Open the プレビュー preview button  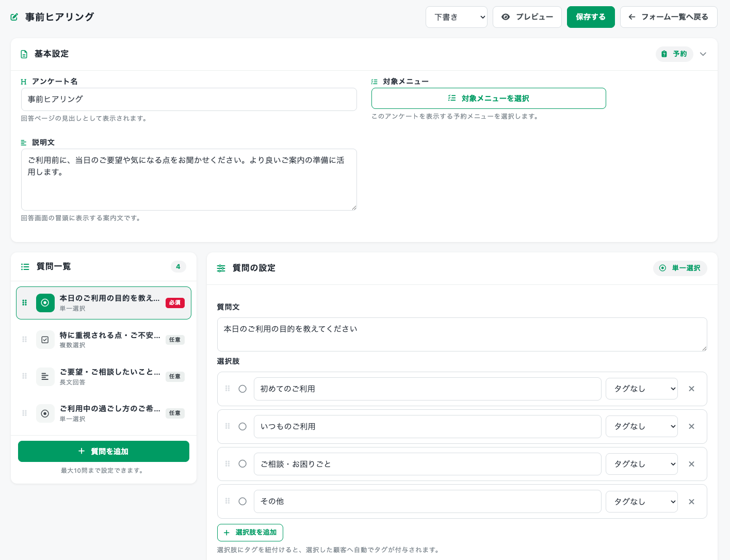coord(527,17)
